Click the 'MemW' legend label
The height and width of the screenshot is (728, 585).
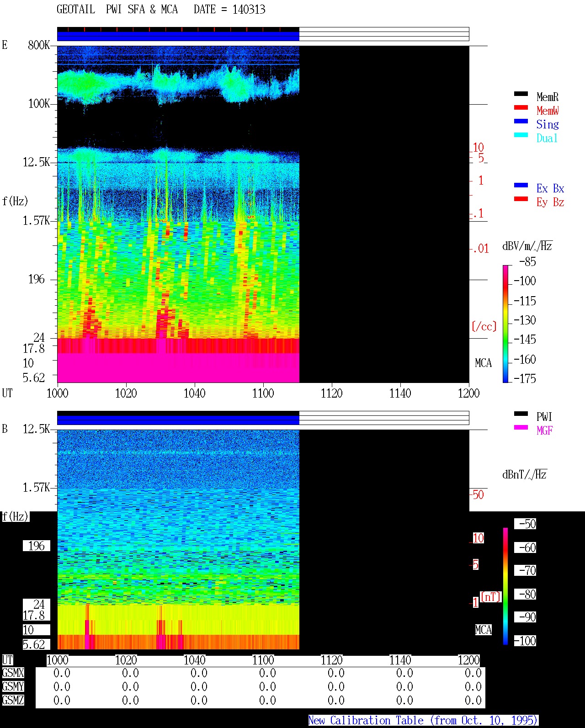point(548,111)
